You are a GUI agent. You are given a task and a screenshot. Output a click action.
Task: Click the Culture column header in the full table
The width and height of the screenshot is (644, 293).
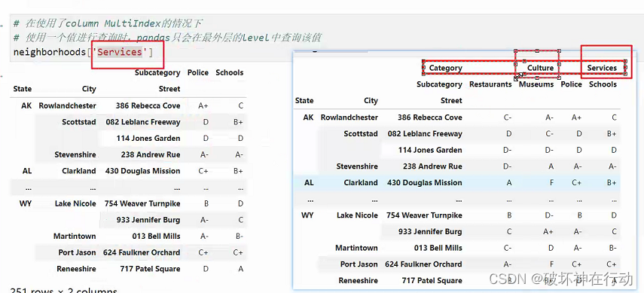541,69
